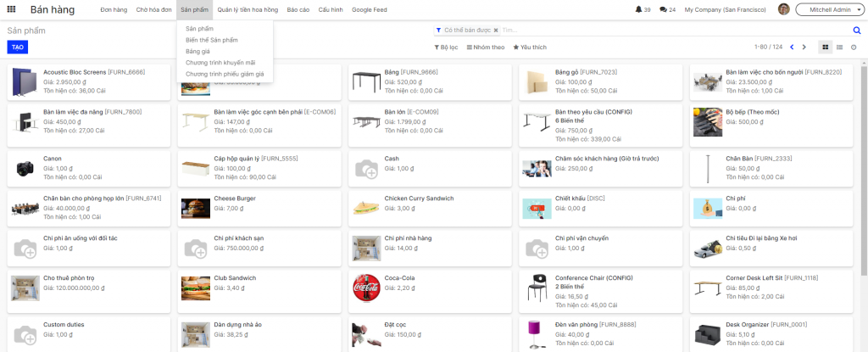Screen dimensions: 868x352
Task: Open Google Feed menu
Action: click(370, 10)
